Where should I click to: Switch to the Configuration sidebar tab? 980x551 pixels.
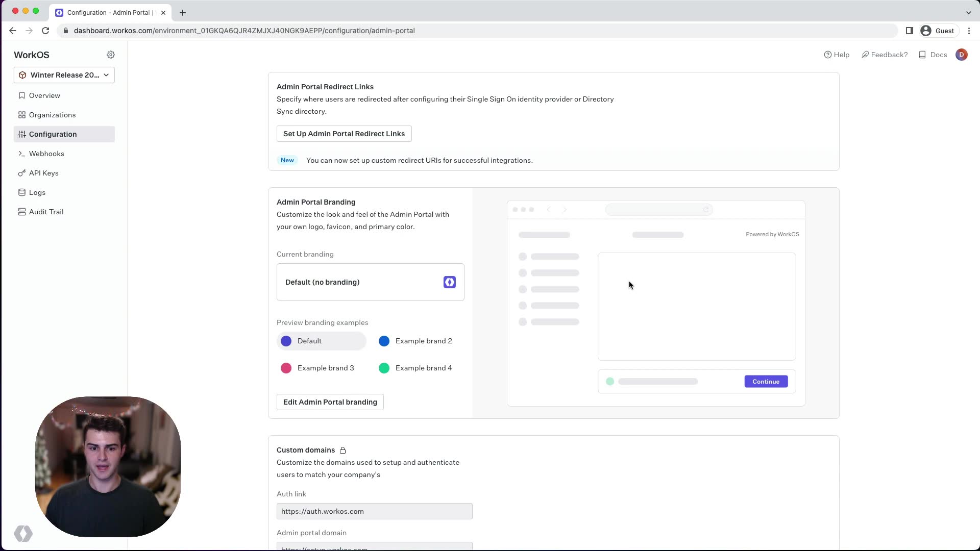point(53,134)
